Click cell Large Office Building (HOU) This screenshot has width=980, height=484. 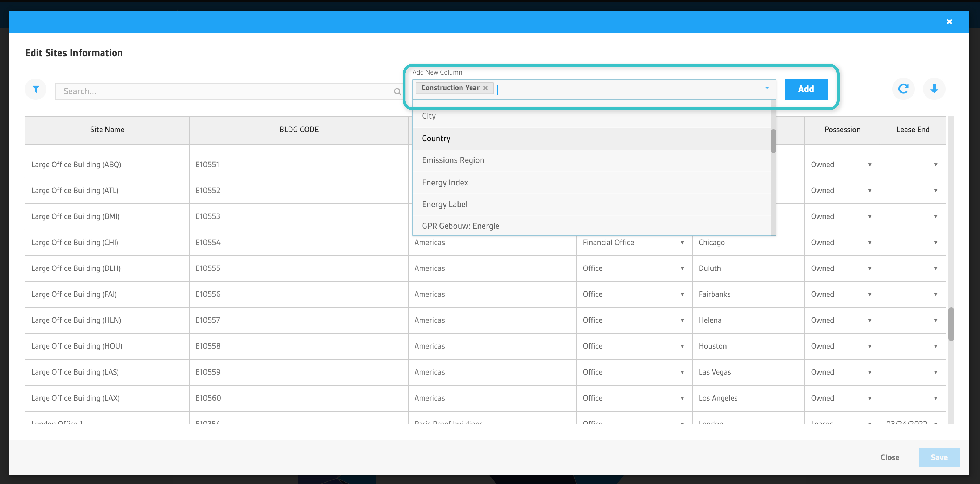click(107, 346)
